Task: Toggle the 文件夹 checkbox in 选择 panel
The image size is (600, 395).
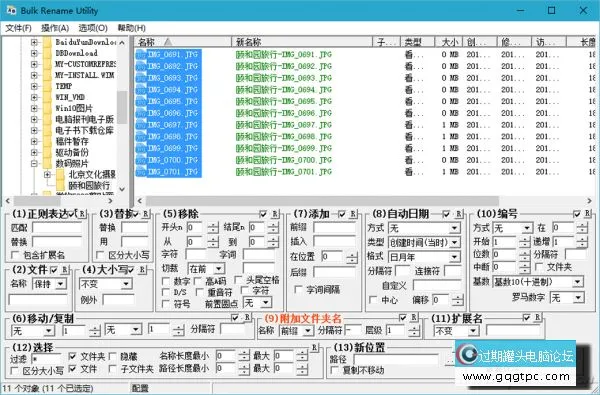Action: coord(72,356)
